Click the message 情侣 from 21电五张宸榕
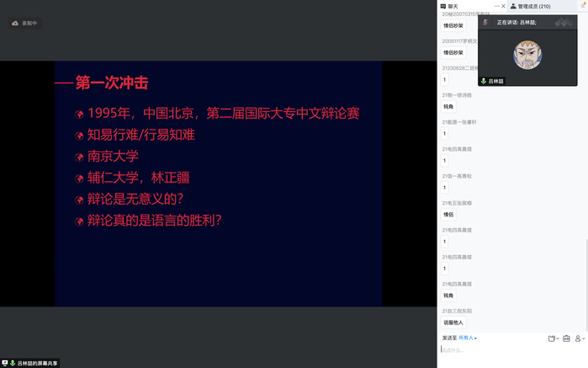Image resolution: width=588 pixels, height=368 pixels. tap(448, 215)
